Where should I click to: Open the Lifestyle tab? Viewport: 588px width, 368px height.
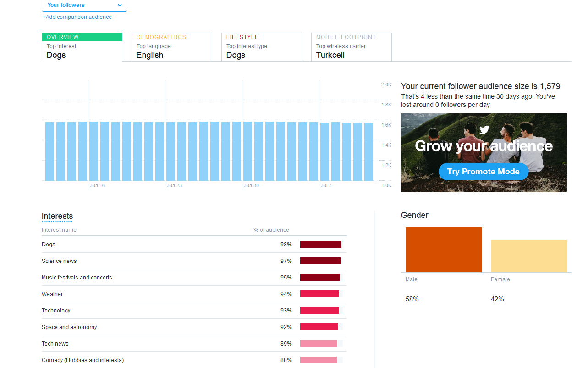(262, 47)
